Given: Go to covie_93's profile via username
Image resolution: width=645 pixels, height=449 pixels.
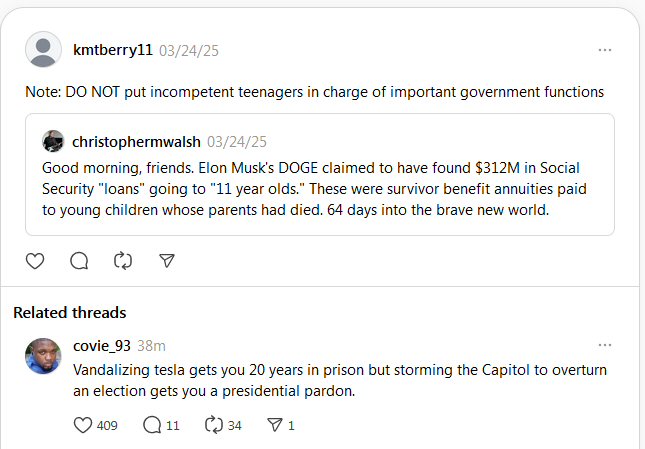Looking at the screenshot, I should pos(102,346).
